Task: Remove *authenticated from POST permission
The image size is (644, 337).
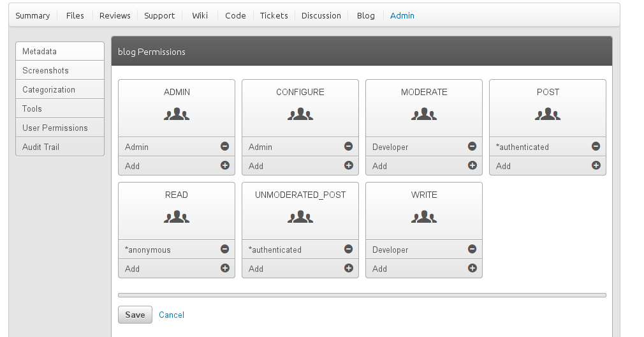Action: tap(596, 146)
